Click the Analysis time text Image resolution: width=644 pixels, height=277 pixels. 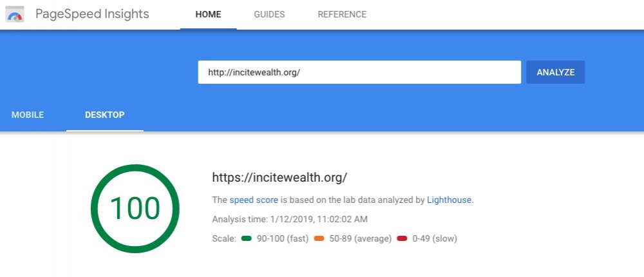[x=290, y=219]
